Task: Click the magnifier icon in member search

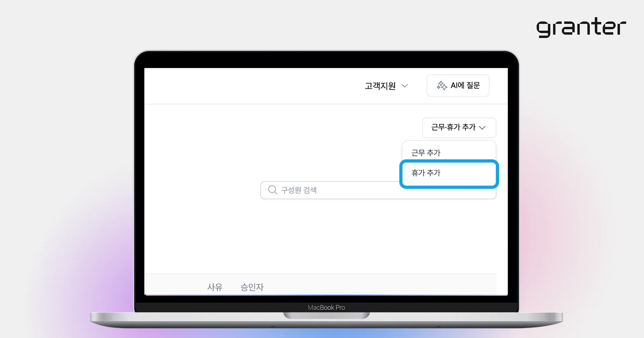Action: click(273, 190)
